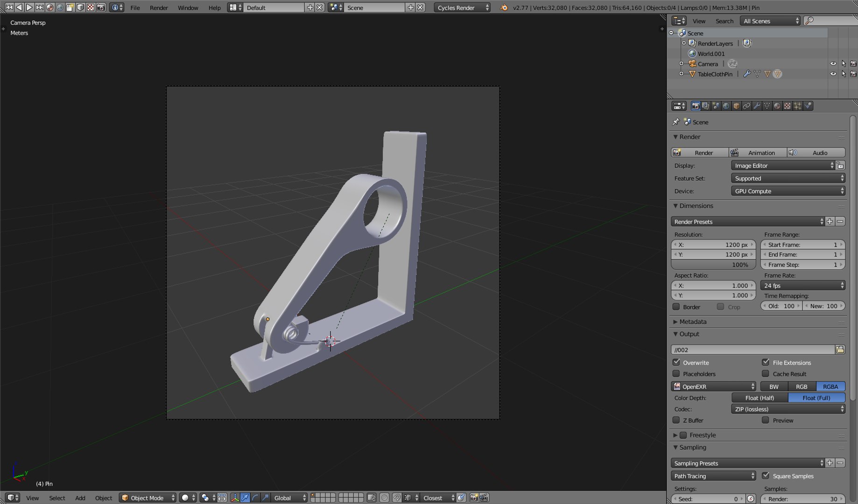Open the Constraints properties tab chain icon
The height and width of the screenshot is (504, 858).
(x=747, y=106)
